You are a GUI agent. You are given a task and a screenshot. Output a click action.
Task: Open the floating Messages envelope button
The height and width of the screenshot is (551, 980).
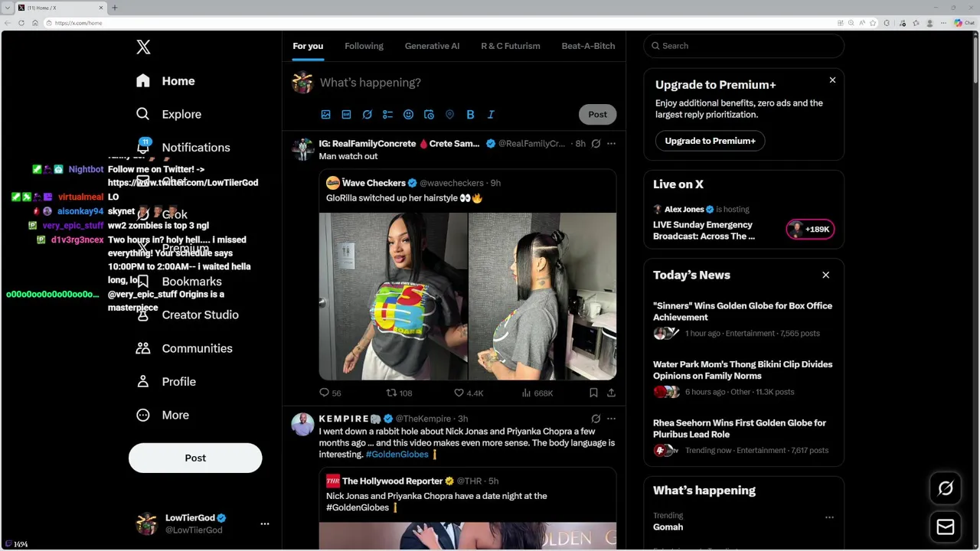click(946, 527)
